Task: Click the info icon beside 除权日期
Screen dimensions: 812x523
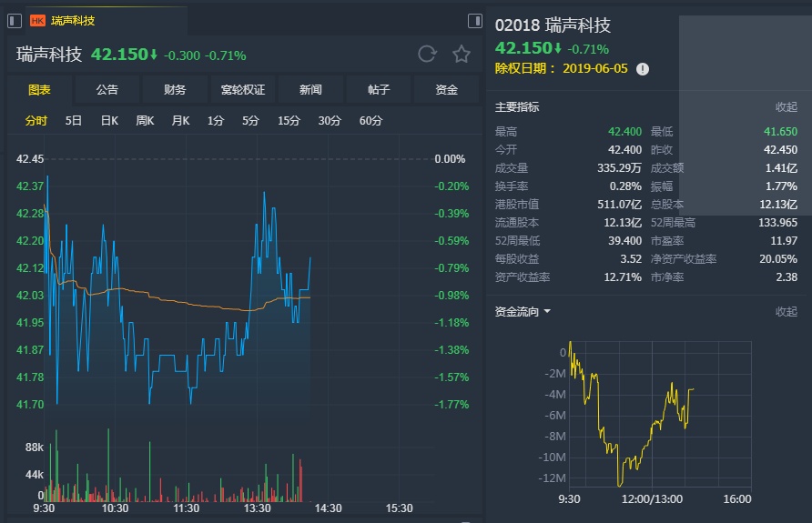Action: pyautogui.click(x=643, y=69)
